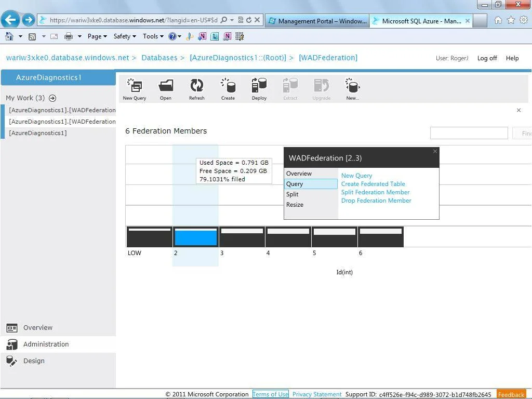The image size is (532, 399).
Task: Click the Databases breadcrumb link
Action: pyautogui.click(x=159, y=58)
